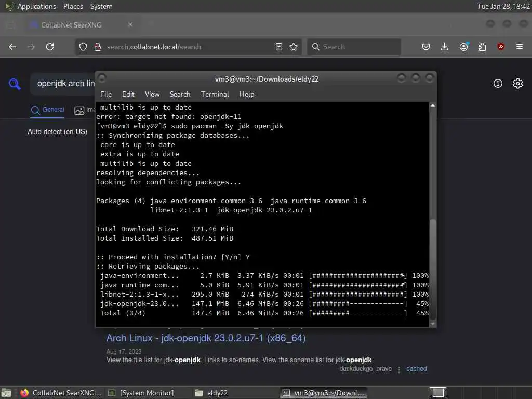Open the terminal Search menu
Image resolution: width=532 pixels, height=399 pixels.
pyautogui.click(x=180, y=95)
